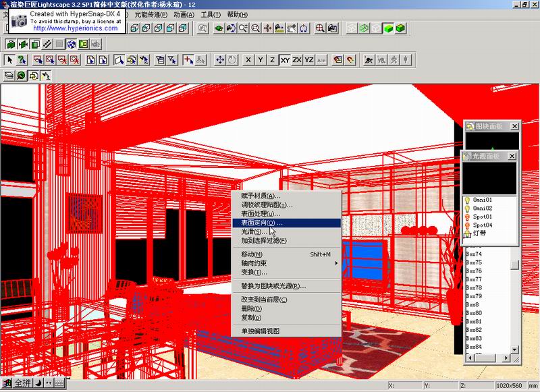Click the walking figure icon in animation toolbar
The height and width of the screenshot is (392, 540).
click(394, 60)
